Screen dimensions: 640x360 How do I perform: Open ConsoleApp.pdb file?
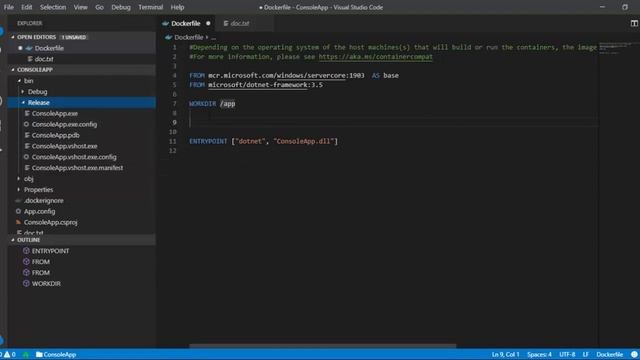56,135
